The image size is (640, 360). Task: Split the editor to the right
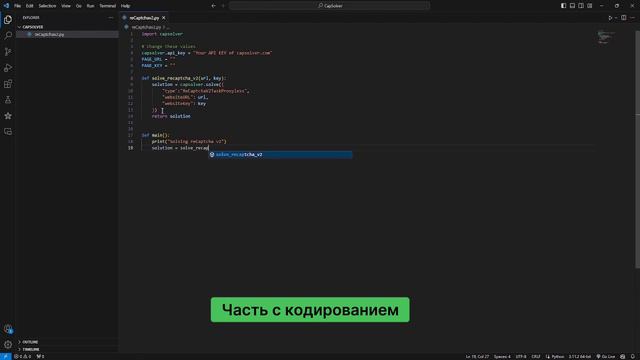(624, 18)
